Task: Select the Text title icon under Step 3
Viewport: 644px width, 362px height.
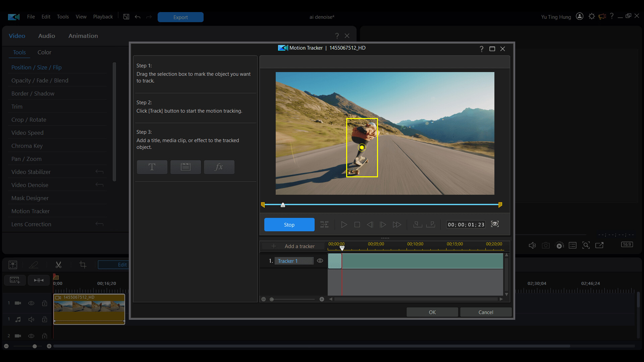Action: click(x=152, y=167)
